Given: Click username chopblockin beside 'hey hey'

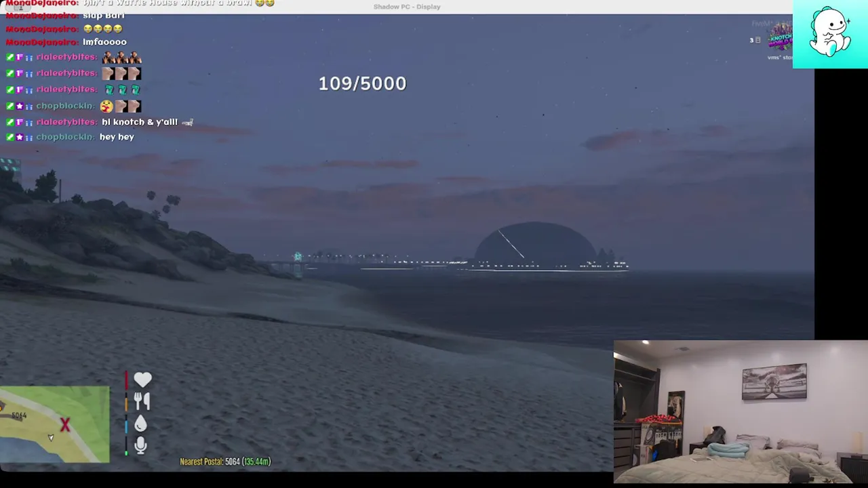Looking at the screenshot, I should 65,137.
